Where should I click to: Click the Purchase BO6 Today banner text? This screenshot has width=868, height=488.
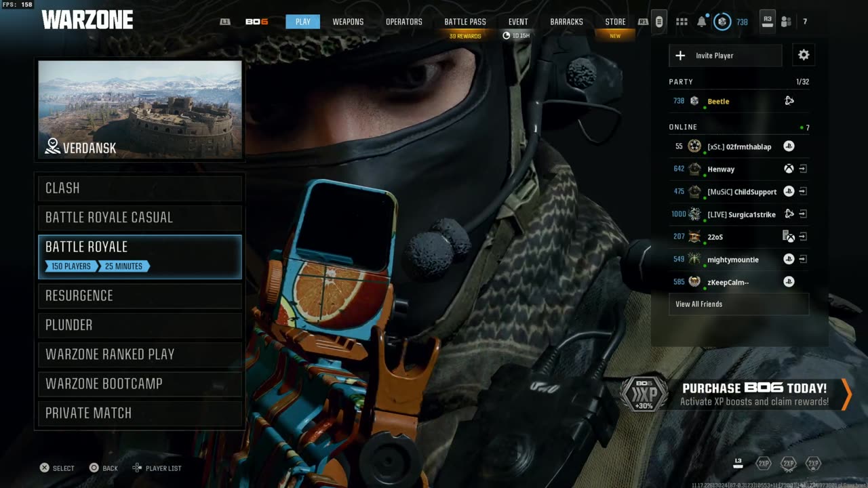pos(754,388)
